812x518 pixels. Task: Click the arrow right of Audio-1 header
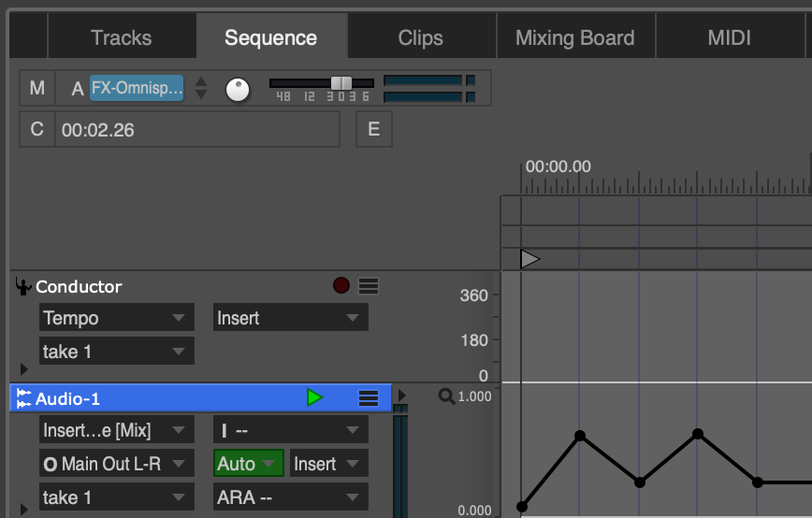[x=402, y=396]
